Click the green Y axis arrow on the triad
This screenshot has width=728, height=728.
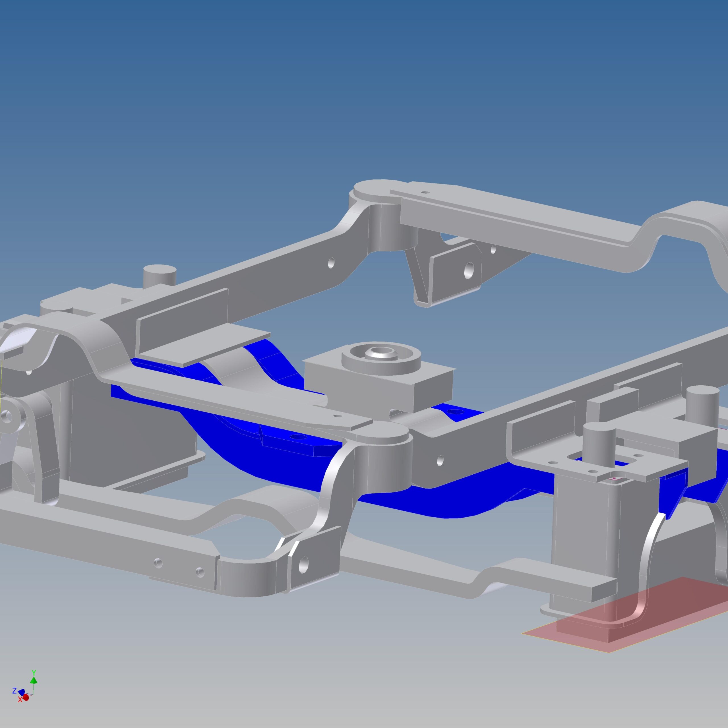tap(34, 680)
